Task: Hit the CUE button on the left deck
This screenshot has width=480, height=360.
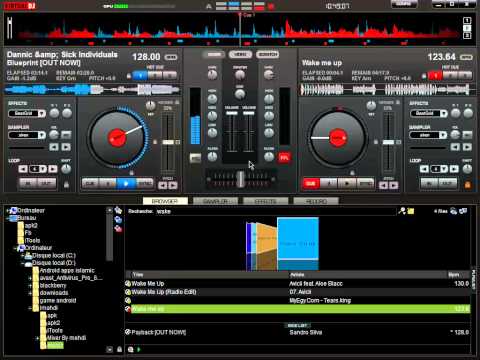Action: [x=90, y=184]
